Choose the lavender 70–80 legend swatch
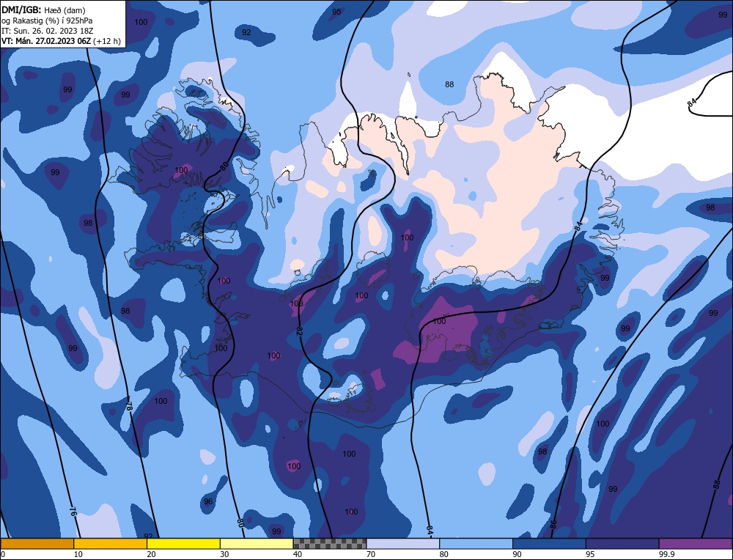 (403, 544)
